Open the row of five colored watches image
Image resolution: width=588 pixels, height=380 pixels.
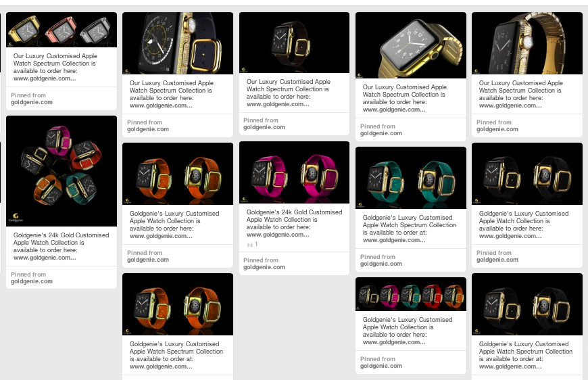[411, 294]
